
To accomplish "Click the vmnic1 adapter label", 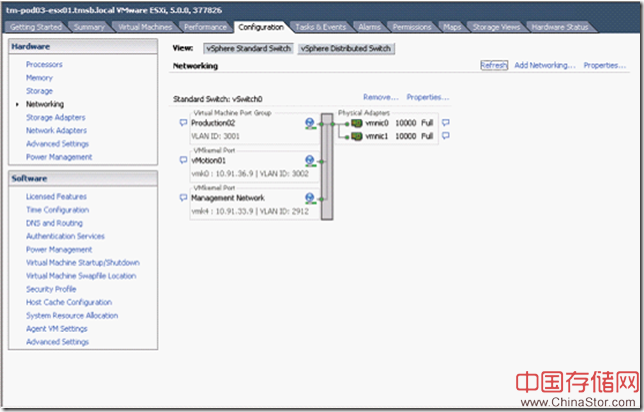I will 377,136.
